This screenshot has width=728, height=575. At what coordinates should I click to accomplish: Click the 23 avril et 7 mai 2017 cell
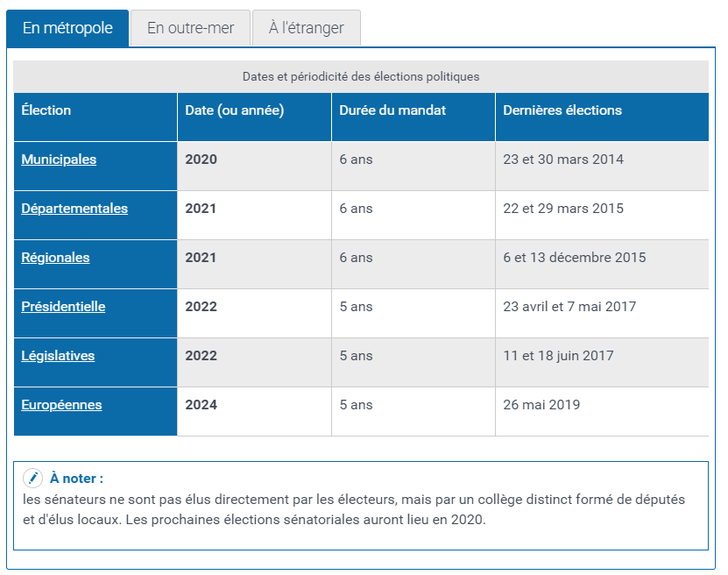pyautogui.click(x=602, y=314)
